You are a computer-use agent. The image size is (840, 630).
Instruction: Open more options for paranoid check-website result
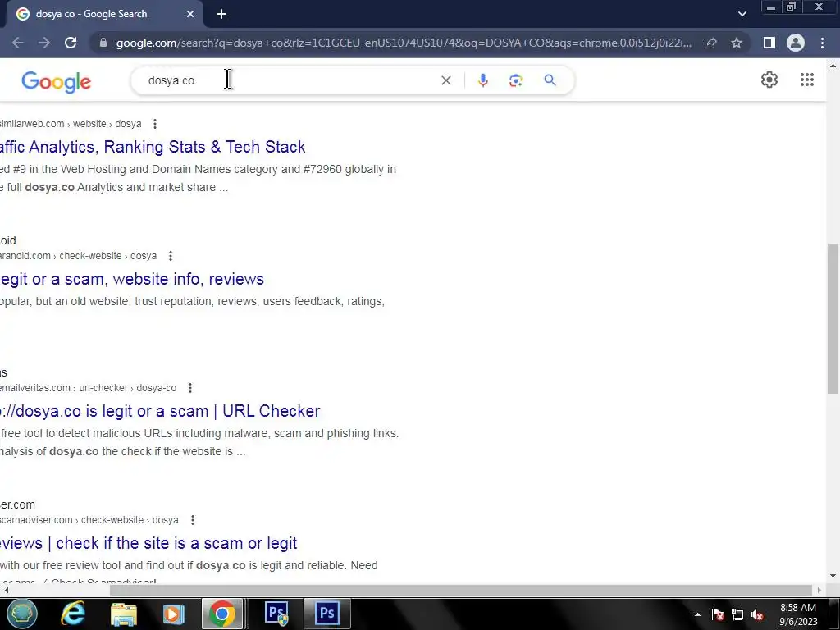(x=171, y=256)
